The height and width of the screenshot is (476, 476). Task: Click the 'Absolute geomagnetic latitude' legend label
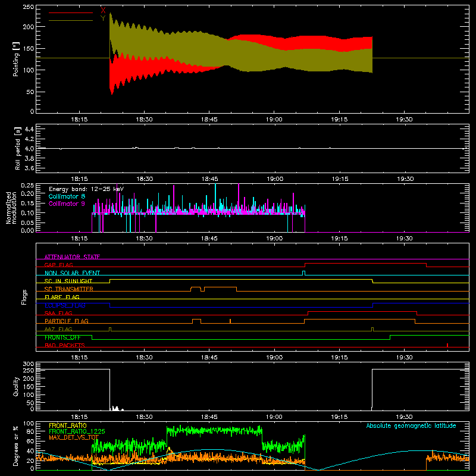pos(411,425)
